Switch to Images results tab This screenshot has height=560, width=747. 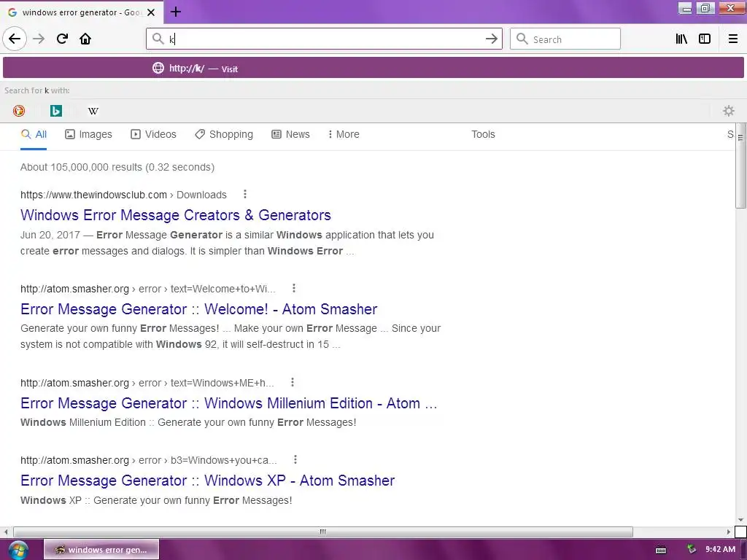tap(88, 134)
